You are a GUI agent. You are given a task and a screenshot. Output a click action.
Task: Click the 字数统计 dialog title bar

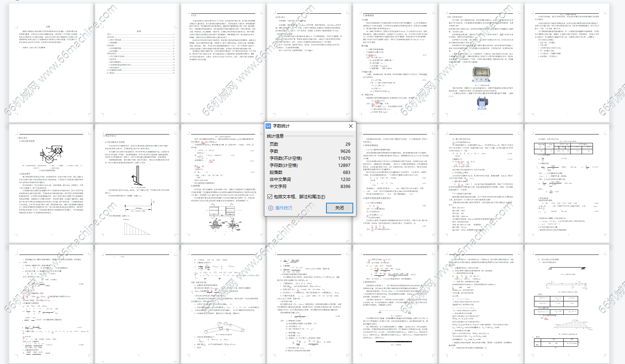[307, 126]
